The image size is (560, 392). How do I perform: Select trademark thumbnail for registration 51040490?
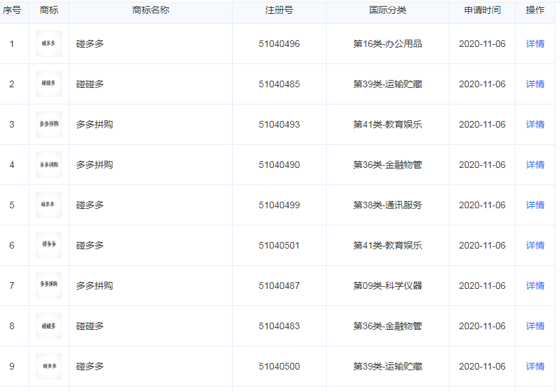[49, 165]
